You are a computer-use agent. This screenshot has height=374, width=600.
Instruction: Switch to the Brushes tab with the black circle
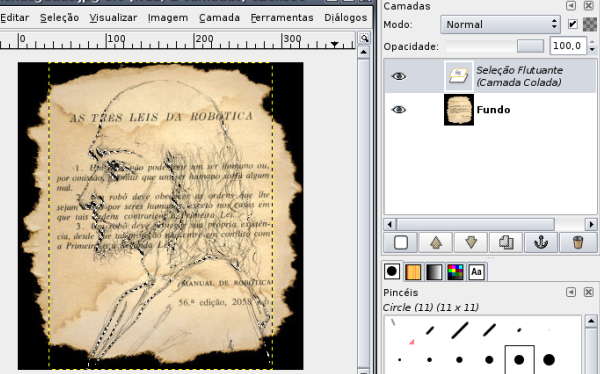pos(392,271)
